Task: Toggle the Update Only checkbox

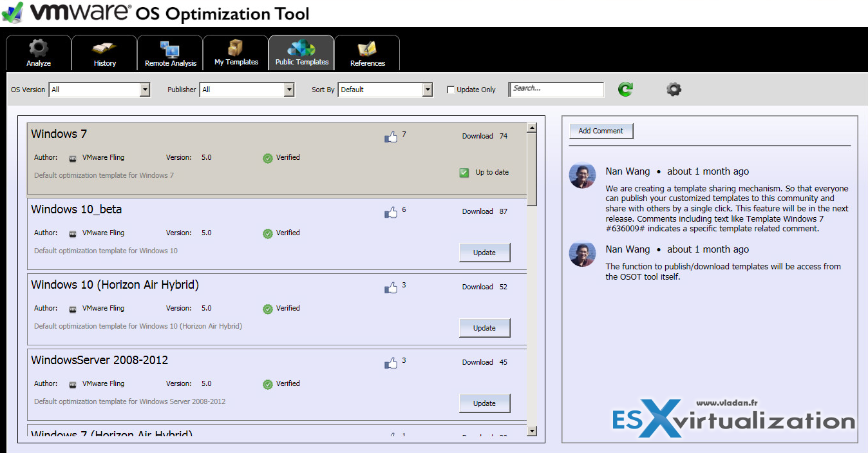Action: (x=451, y=90)
